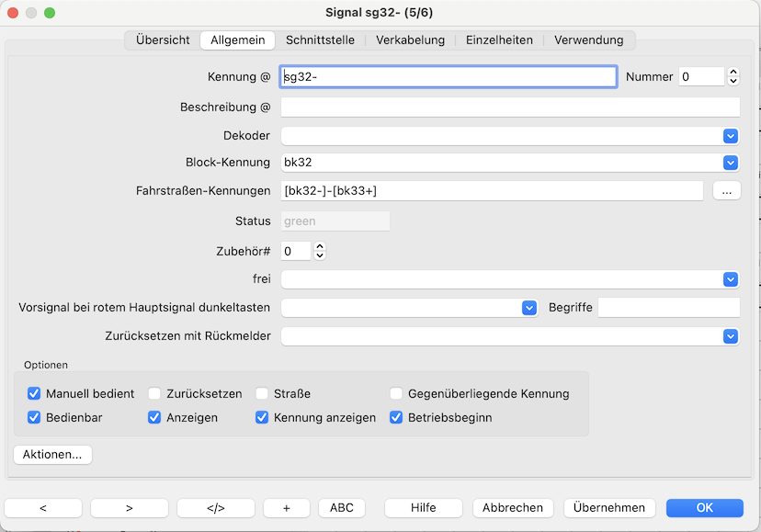Click the '+' add button
Screen dimensions: 761x532
286,507
